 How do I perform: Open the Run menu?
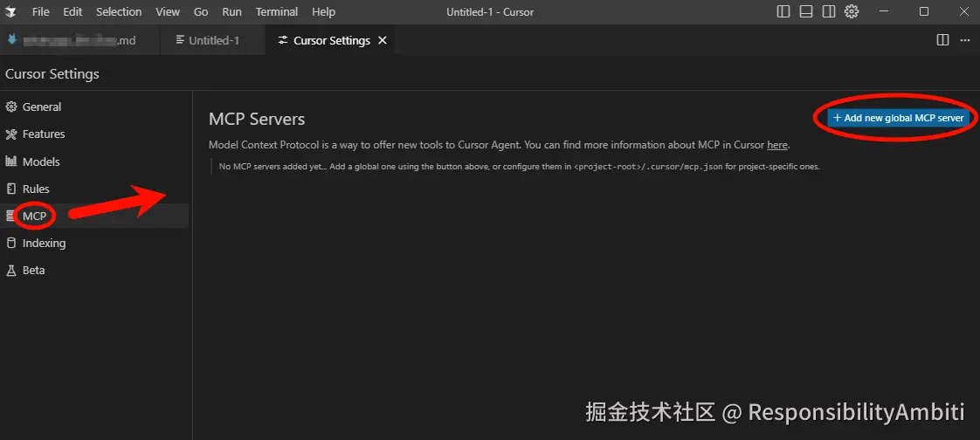(x=231, y=11)
